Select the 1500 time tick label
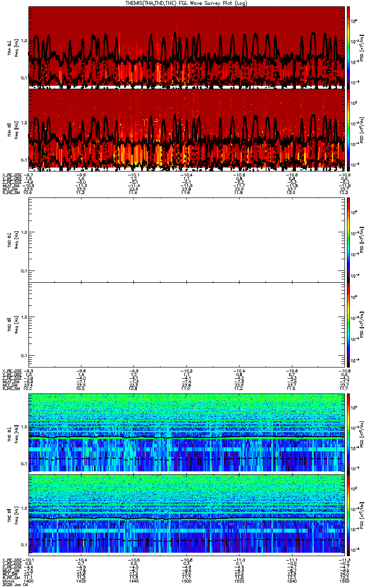This screenshot has width=368, height=588. (186, 582)
